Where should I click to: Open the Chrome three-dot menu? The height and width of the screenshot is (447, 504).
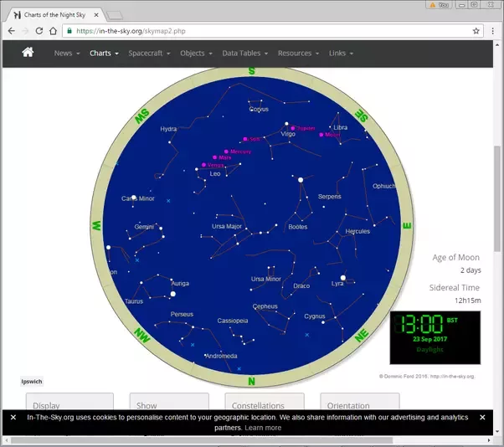coord(493,31)
